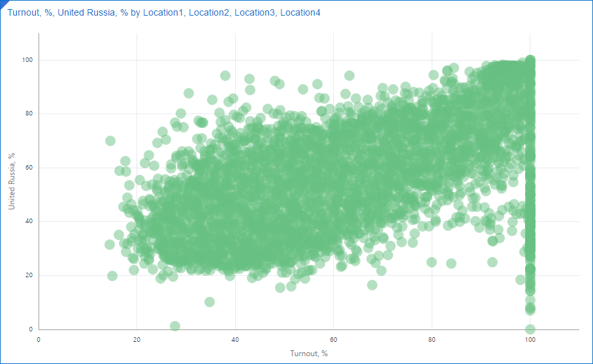Click 'United Russia, %' in the chart title
Screen dimensions: 593x364
click(93, 12)
